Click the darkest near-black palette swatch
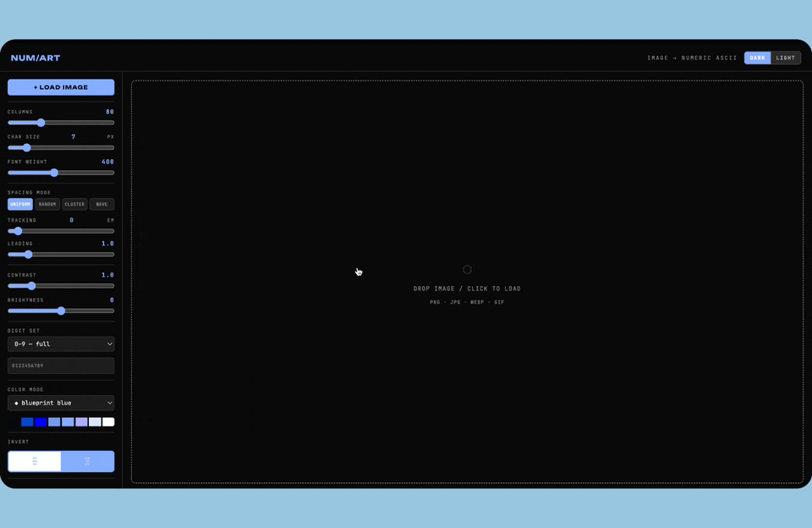812x528 pixels. 14,422
